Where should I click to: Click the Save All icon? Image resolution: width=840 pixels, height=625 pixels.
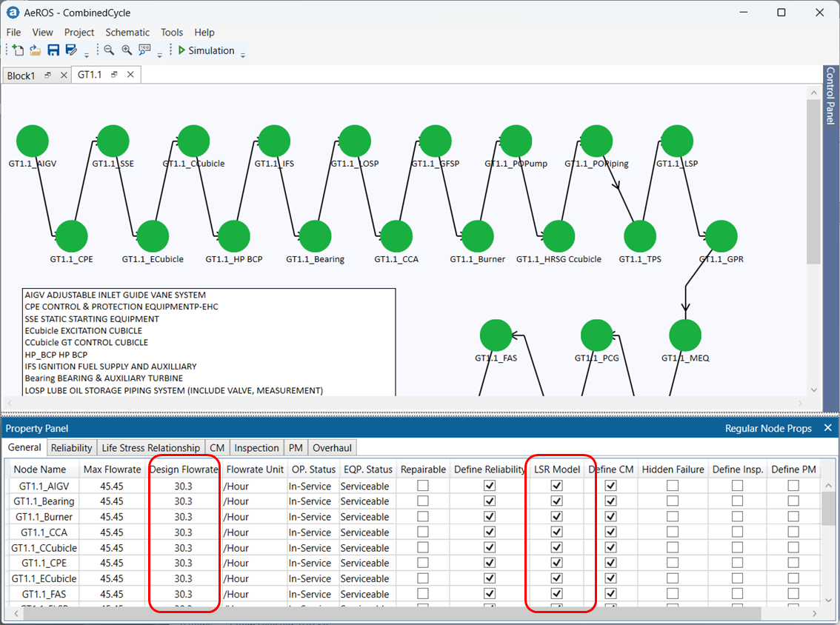70,50
